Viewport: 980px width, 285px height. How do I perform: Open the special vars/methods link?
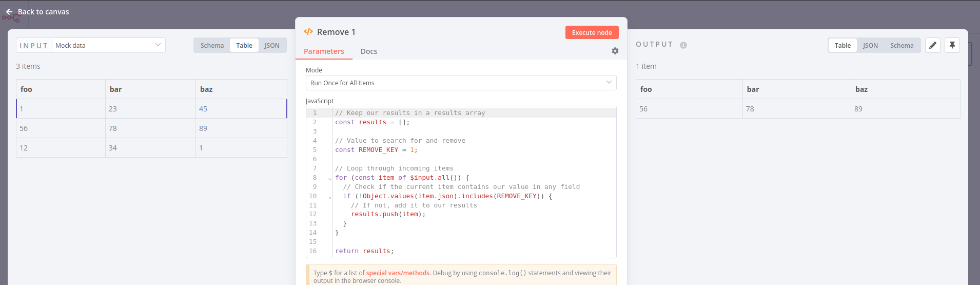pos(398,273)
